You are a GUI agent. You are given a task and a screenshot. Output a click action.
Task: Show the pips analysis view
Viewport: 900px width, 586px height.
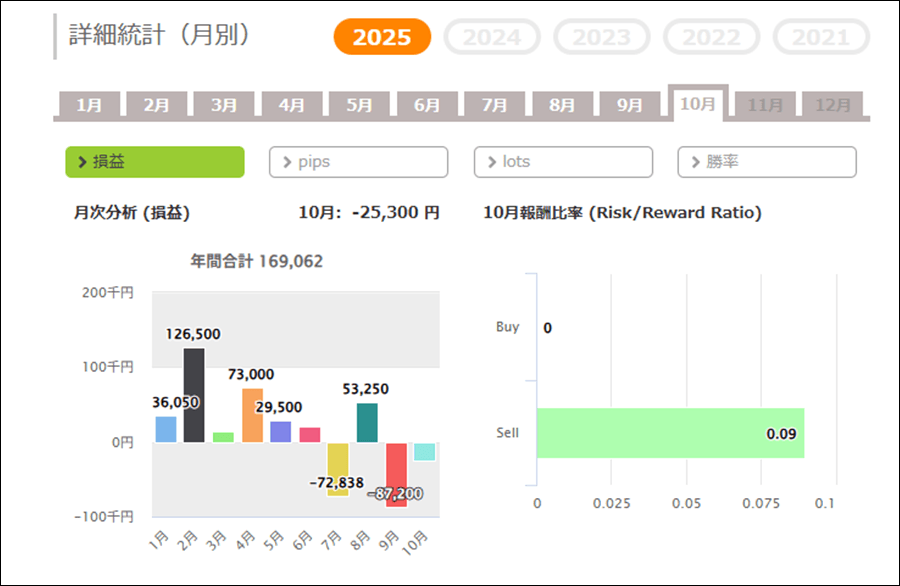coord(358,162)
